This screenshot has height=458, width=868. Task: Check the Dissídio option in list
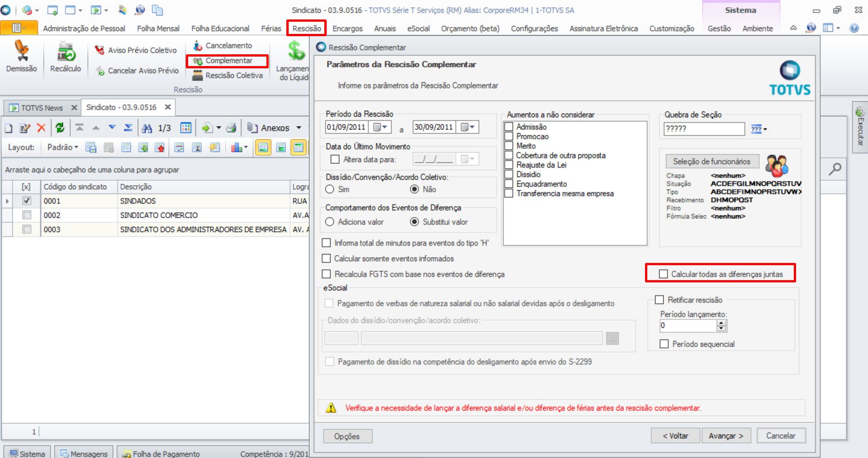509,174
